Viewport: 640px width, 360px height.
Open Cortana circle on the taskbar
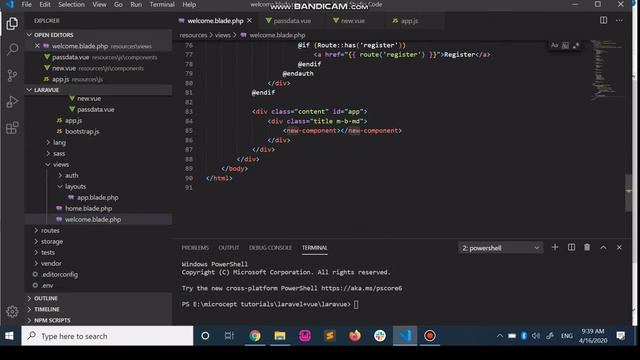205,336
